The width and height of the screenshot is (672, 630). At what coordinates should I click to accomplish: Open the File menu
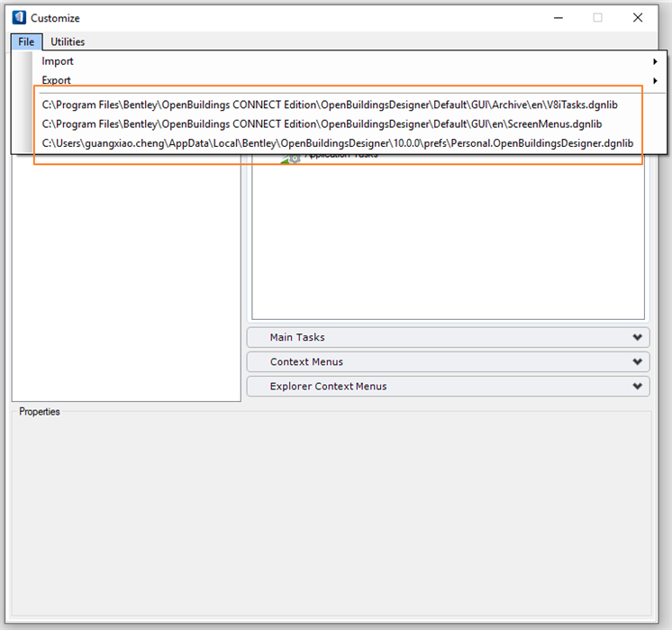26,42
